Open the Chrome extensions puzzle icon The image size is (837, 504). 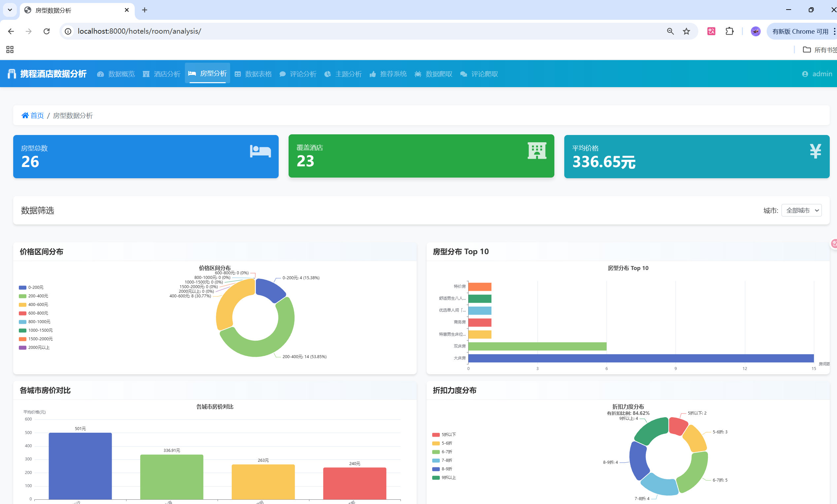[x=729, y=31]
